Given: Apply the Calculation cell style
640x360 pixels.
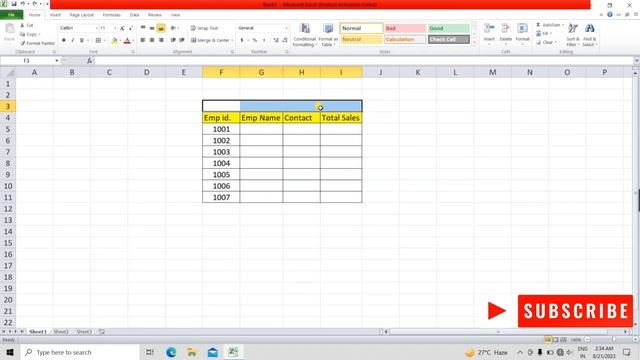Looking at the screenshot, I should [405, 40].
